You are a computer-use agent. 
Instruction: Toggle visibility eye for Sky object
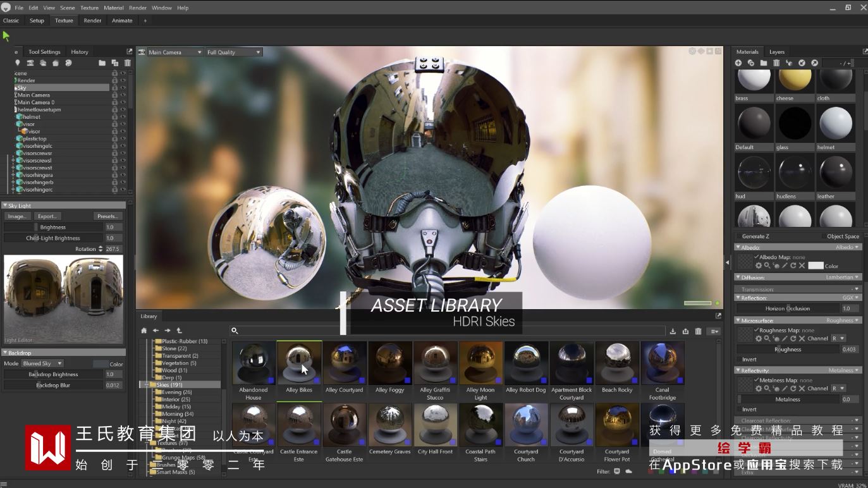coord(123,88)
